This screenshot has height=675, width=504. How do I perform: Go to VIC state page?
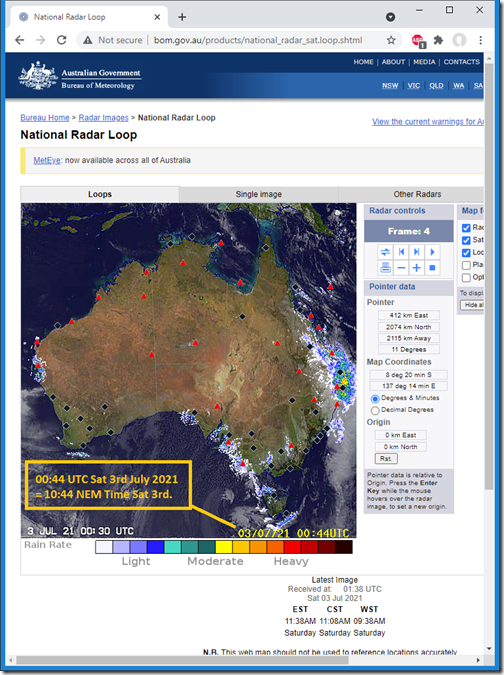pos(414,86)
